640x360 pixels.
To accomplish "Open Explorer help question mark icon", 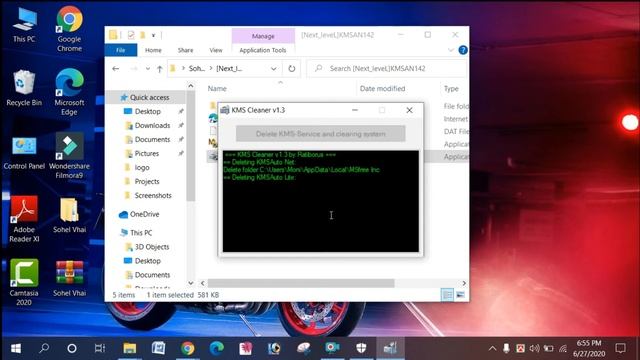I will click(x=463, y=50).
